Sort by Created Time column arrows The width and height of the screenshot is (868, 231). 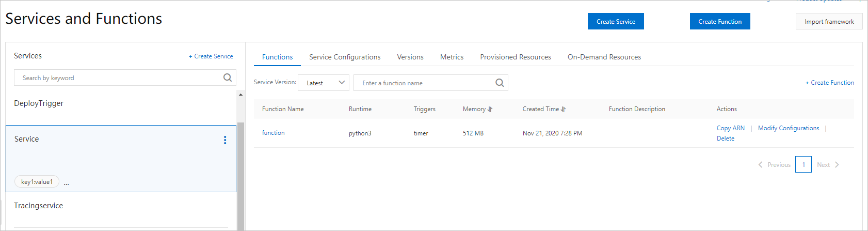[564, 109]
